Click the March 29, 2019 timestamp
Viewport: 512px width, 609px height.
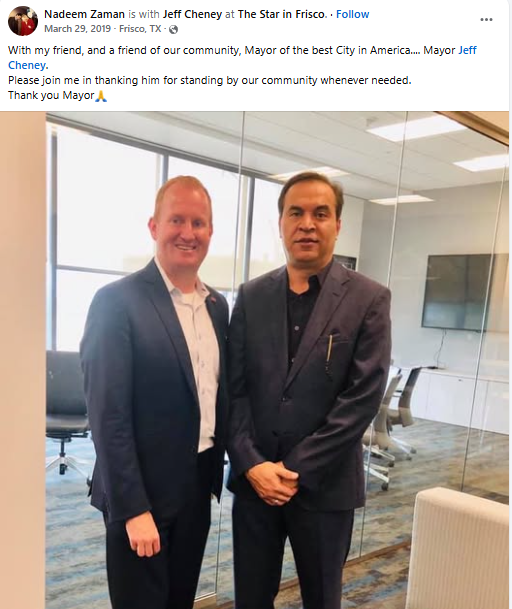coord(77,29)
